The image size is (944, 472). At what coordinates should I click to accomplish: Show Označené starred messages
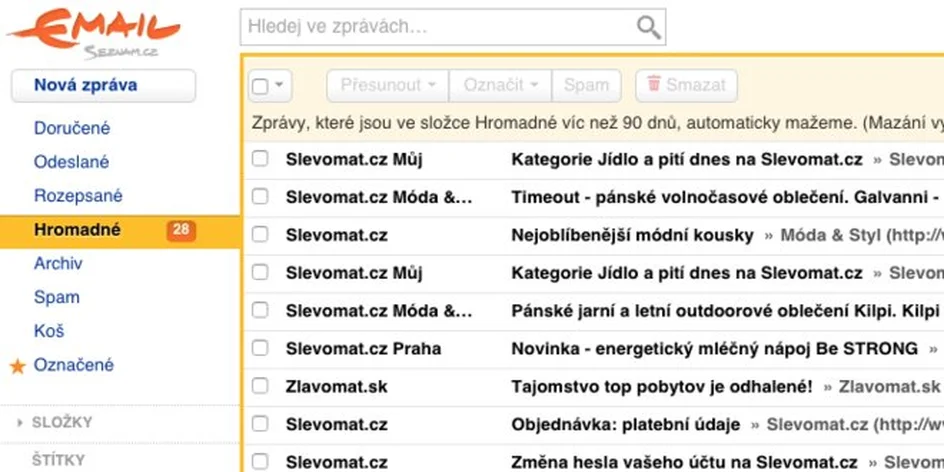click(x=73, y=365)
